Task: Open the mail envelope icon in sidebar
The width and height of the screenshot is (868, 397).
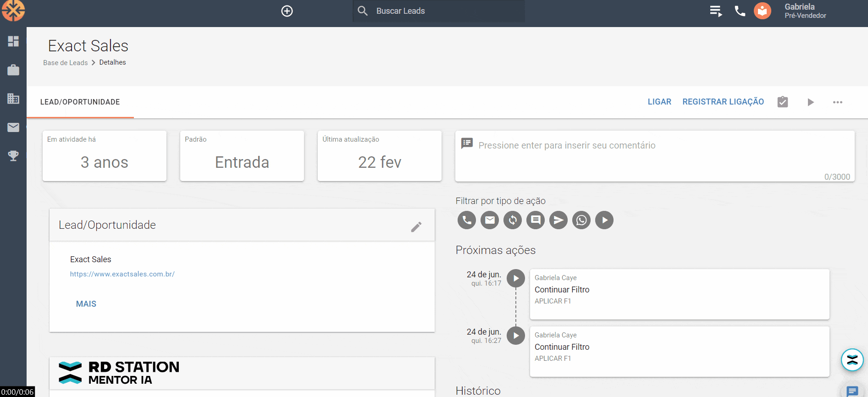Action: click(13, 127)
